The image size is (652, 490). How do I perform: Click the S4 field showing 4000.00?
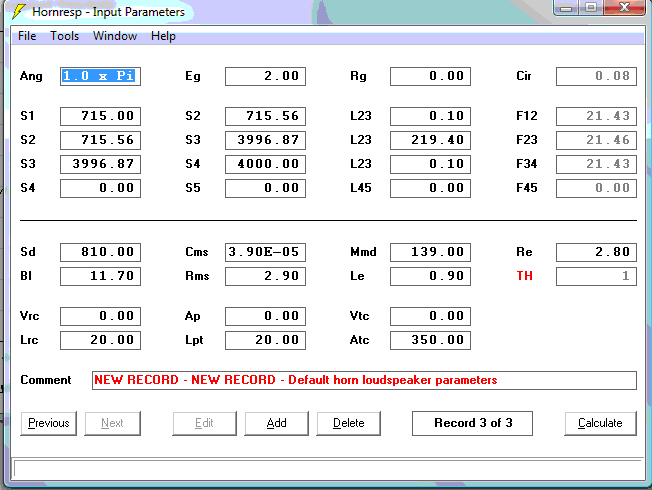[265, 164]
